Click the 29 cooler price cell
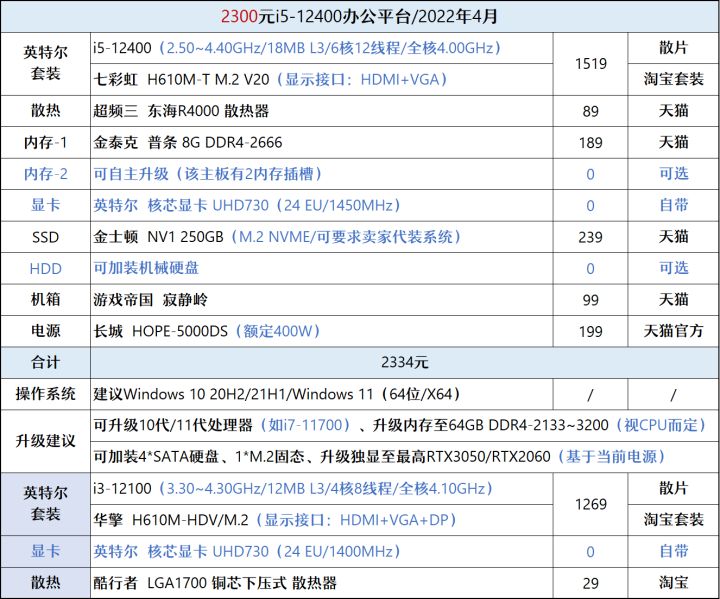 click(x=591, y=583)
